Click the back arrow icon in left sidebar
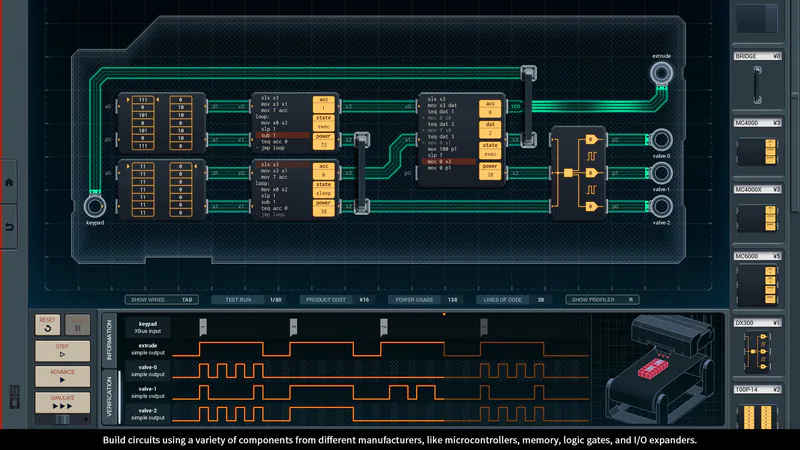The width and height of the screenshot is (800, 450). [9, 227]
